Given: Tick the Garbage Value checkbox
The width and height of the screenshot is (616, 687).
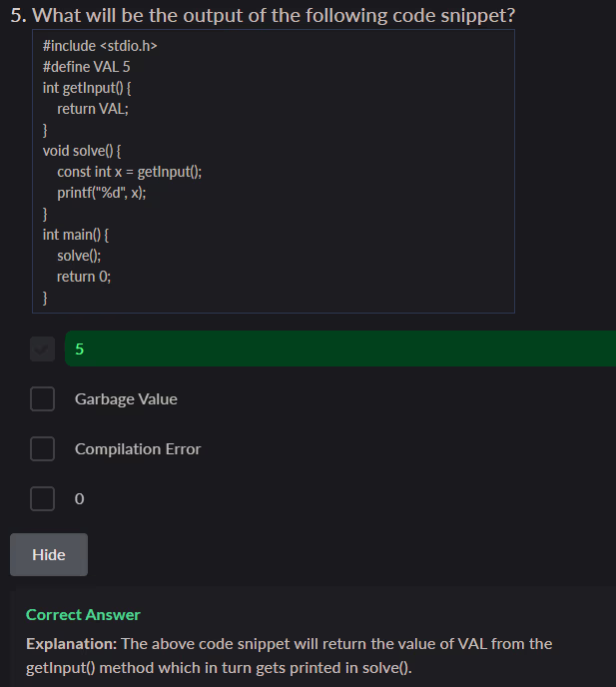Looking at the screenshot, I should point(42,399).
